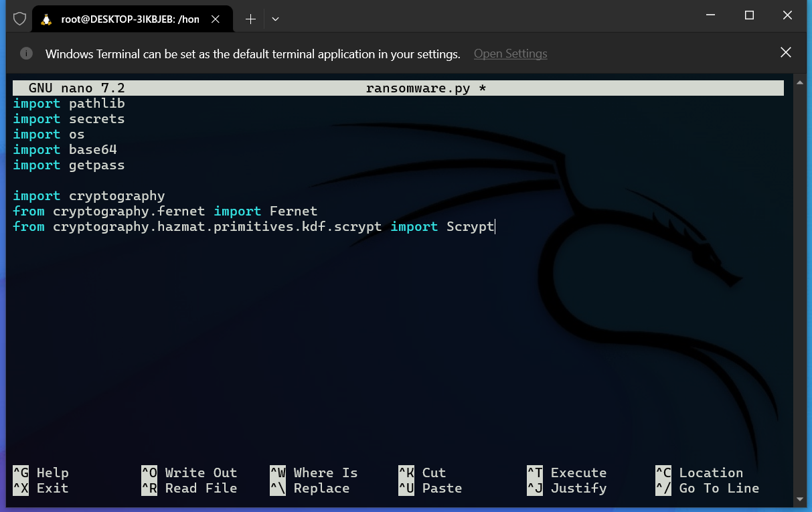Click the ^/ Go To Line shortcut
The image size is (812, 512).
coord(708,488)
